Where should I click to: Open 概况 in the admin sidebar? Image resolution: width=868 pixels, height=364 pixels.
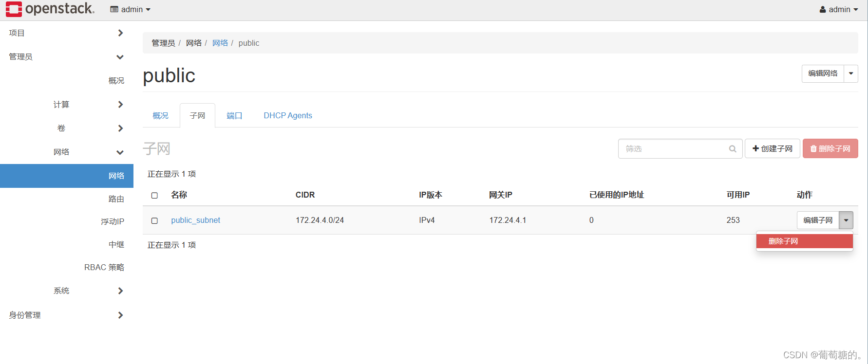click(116, 80)
